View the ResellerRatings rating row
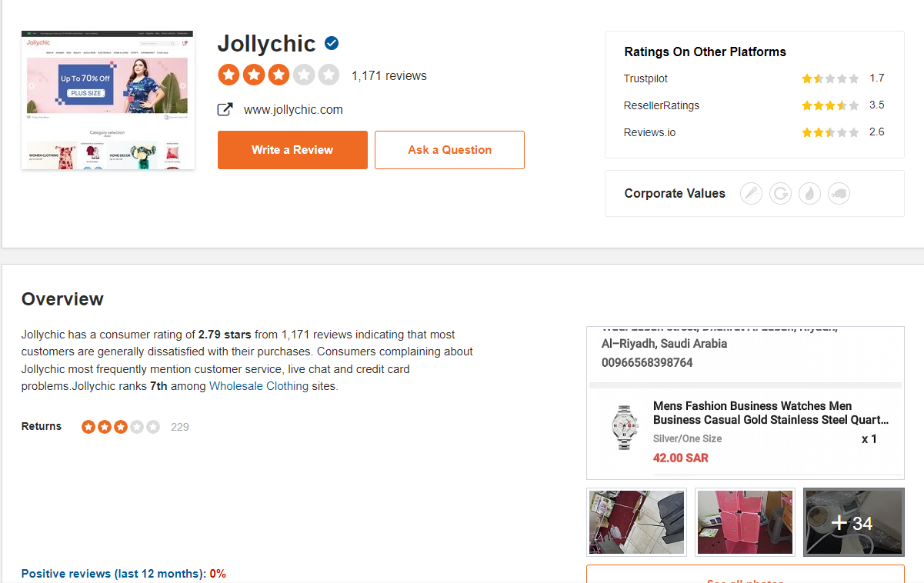 [754, 105]
